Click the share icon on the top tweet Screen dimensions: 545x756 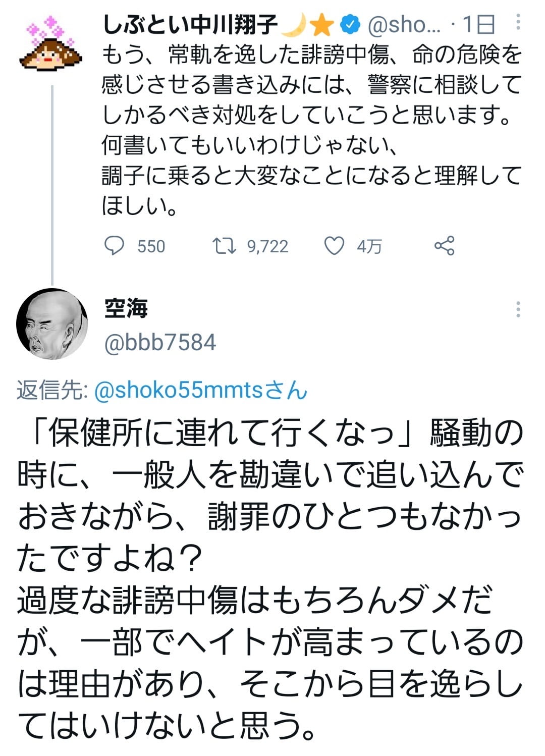point(444,246)
